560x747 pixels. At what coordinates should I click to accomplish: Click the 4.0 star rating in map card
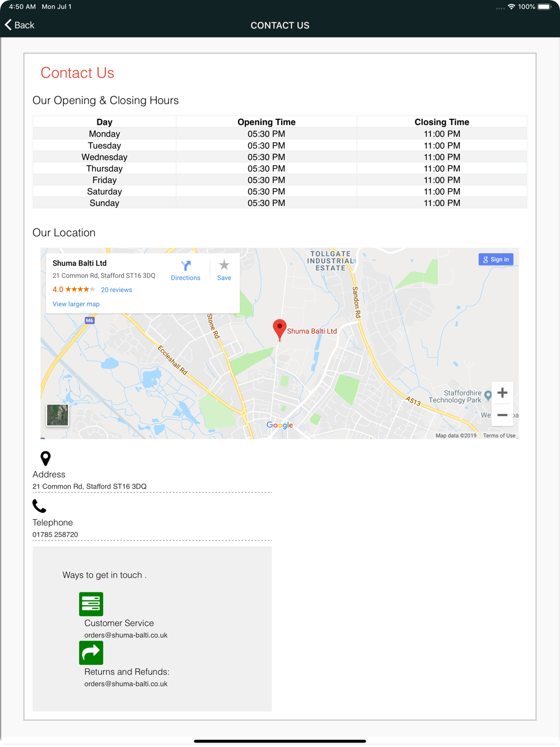coord(73,290)
